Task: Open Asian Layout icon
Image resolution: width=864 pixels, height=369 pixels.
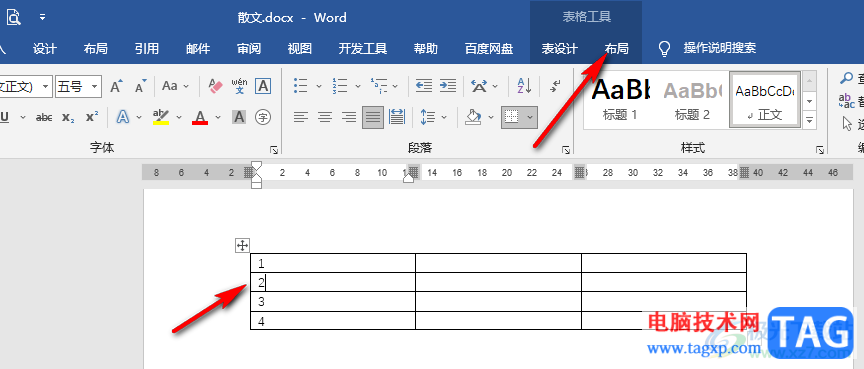Action: [x=480, y=86]
